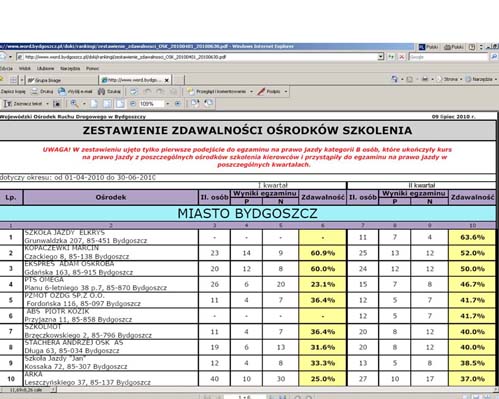Expand the magnifier zoom tool dropdown
Screen dimensions: 499x399
coord(84,104)
